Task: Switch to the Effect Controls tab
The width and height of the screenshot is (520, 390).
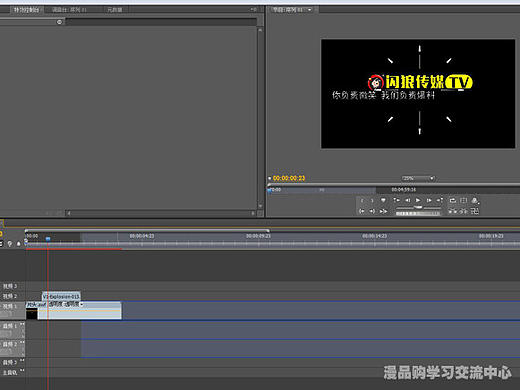Action: [26, 10]
